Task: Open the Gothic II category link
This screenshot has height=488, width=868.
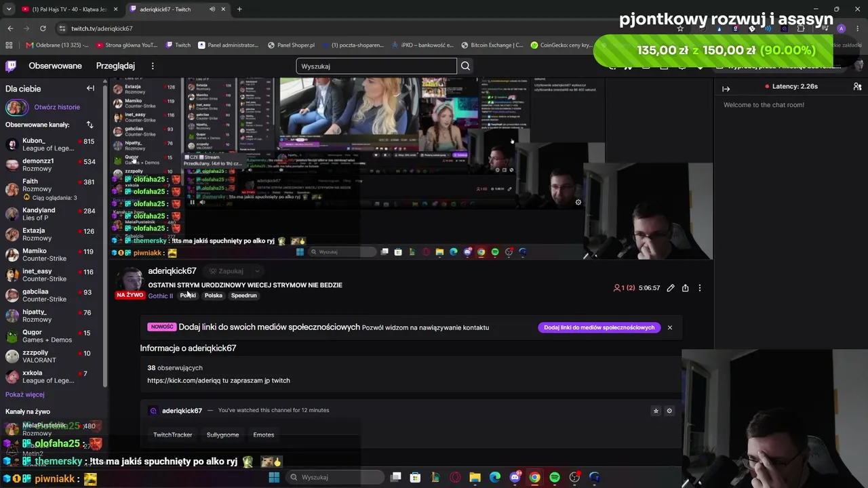Action: tap(161, 296)
